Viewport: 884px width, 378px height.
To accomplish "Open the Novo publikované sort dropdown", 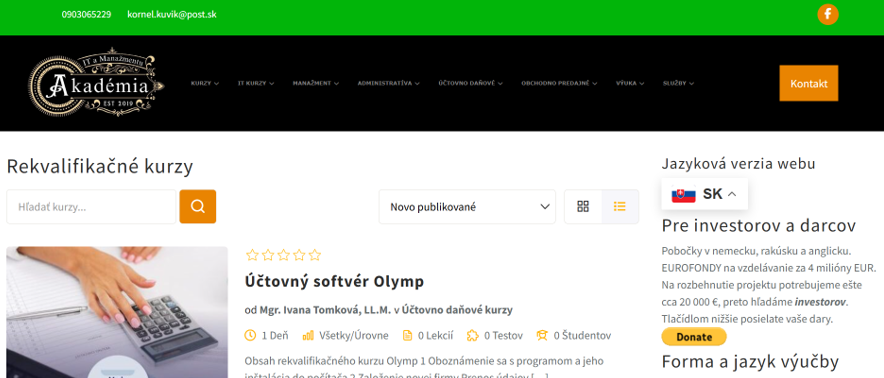I will click(x=467, y=206).
